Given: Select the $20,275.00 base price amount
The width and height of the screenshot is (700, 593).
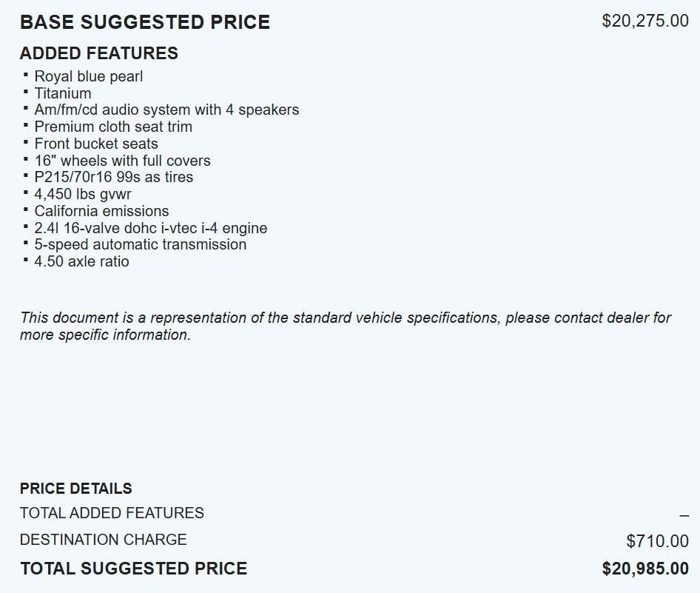Looking at the screenshot, I should [x=645, y=21].
